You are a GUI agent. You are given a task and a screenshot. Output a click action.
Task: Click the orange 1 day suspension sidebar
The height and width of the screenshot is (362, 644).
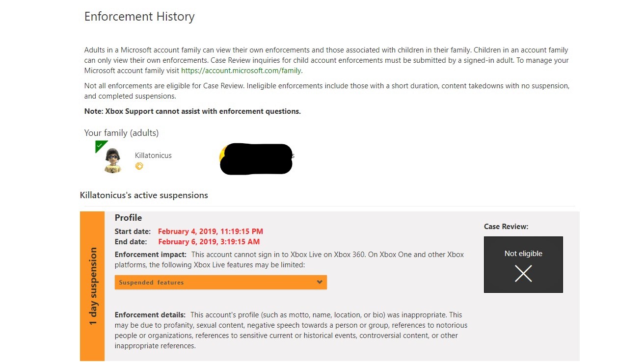point(92,286)
